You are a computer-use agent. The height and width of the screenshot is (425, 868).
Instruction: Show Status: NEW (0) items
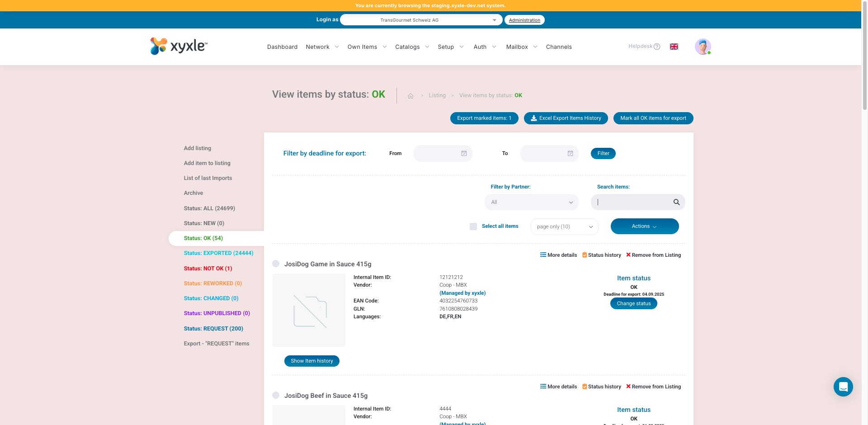point(204,223)
